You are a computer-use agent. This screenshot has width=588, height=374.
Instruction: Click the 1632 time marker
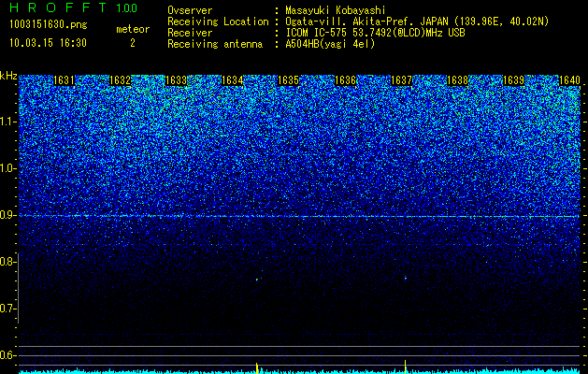(x=120, y=80)
